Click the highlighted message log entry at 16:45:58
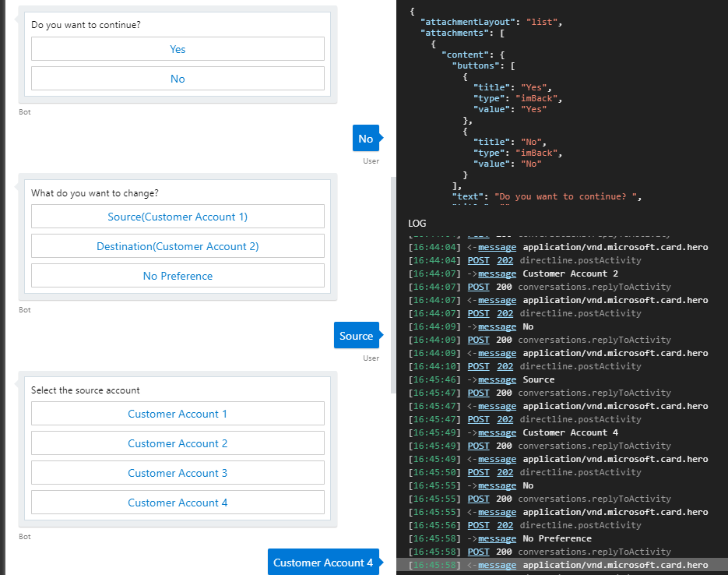This screenshot has width=728, height=575. (x=497, y=564)
